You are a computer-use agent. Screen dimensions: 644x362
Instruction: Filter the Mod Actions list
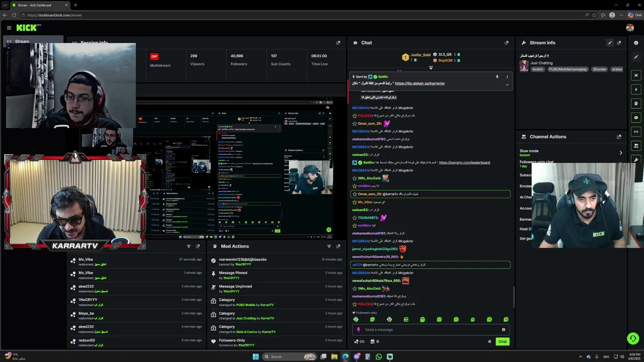(x=329, y=246)
